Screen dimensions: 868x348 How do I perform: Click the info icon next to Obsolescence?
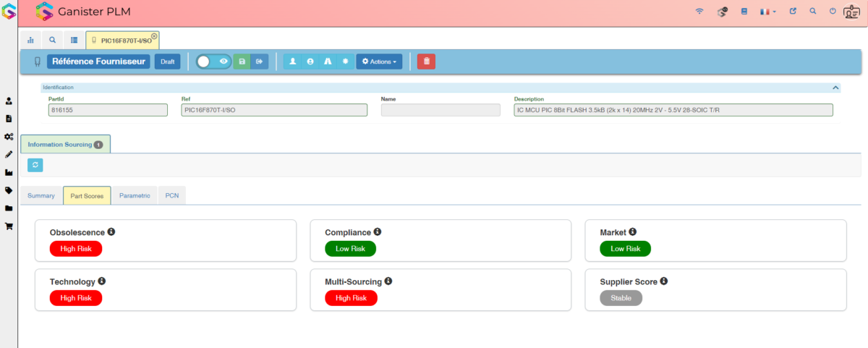click(x=111, y=232)
